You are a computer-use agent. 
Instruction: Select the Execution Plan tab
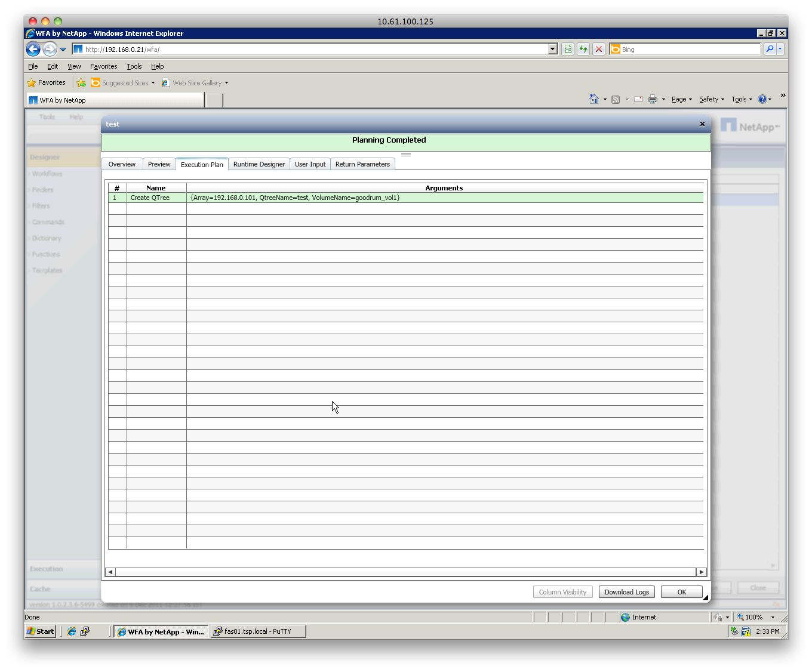click(202, 164)
